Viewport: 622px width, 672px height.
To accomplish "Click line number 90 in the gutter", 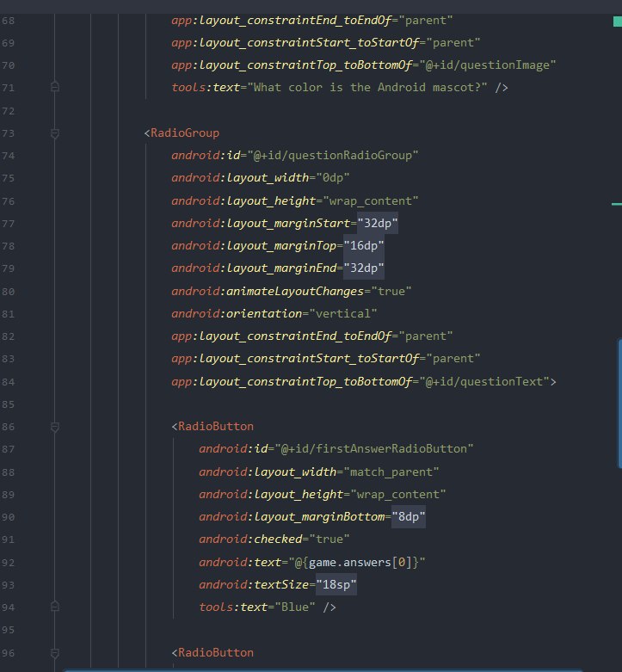I will (8, 517).
